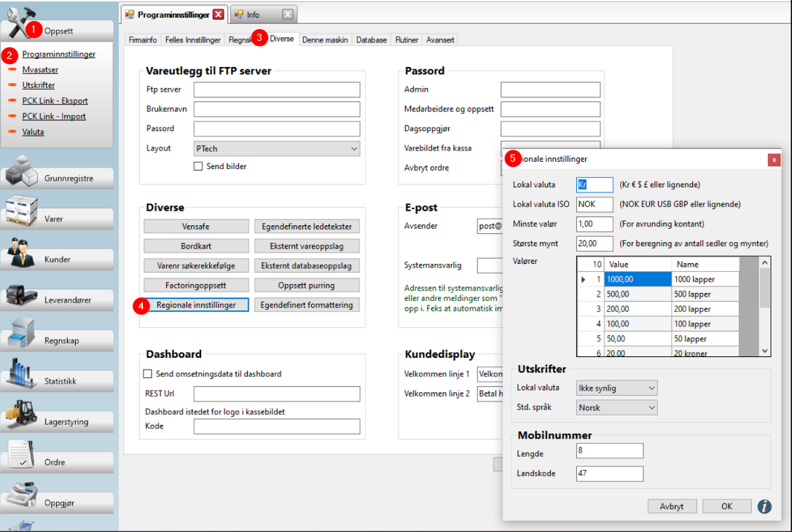The height and width of the screenshot is (532, 792).
Task: Open the Lagerstyring forklift icon
Action: coord(21,413)
